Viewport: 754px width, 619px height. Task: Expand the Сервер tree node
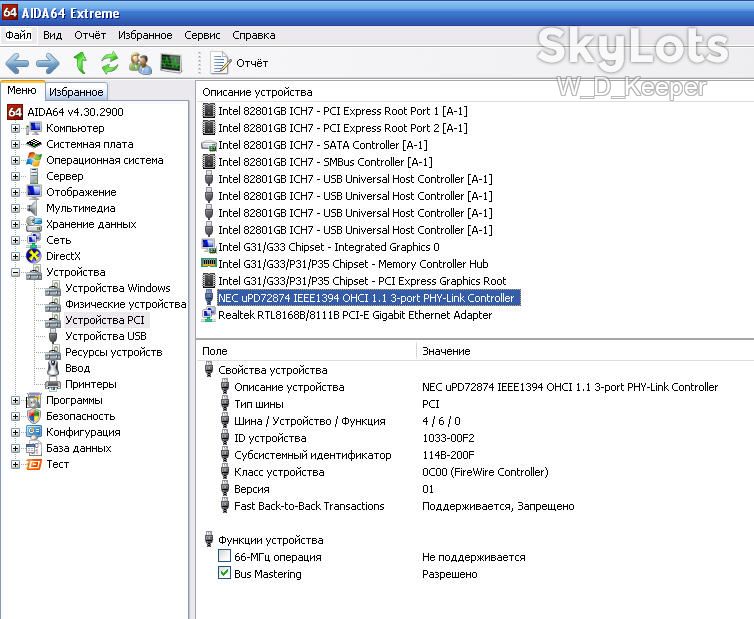tap(15, 177)
